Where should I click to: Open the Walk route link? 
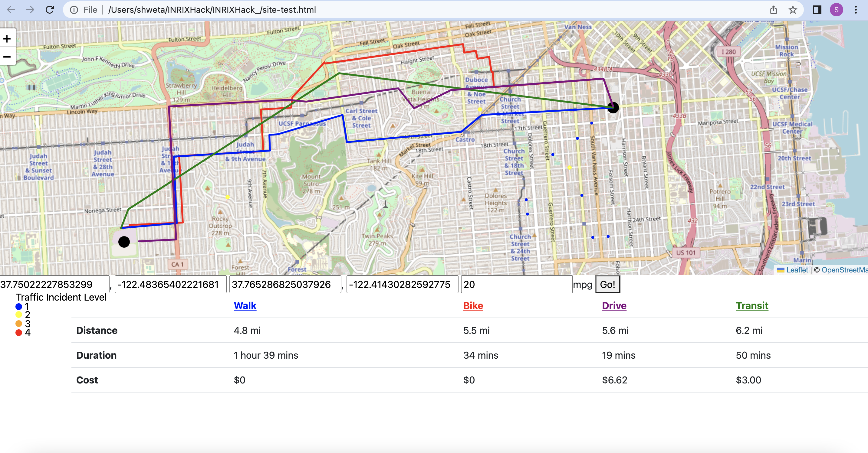(x=245, y=305)
